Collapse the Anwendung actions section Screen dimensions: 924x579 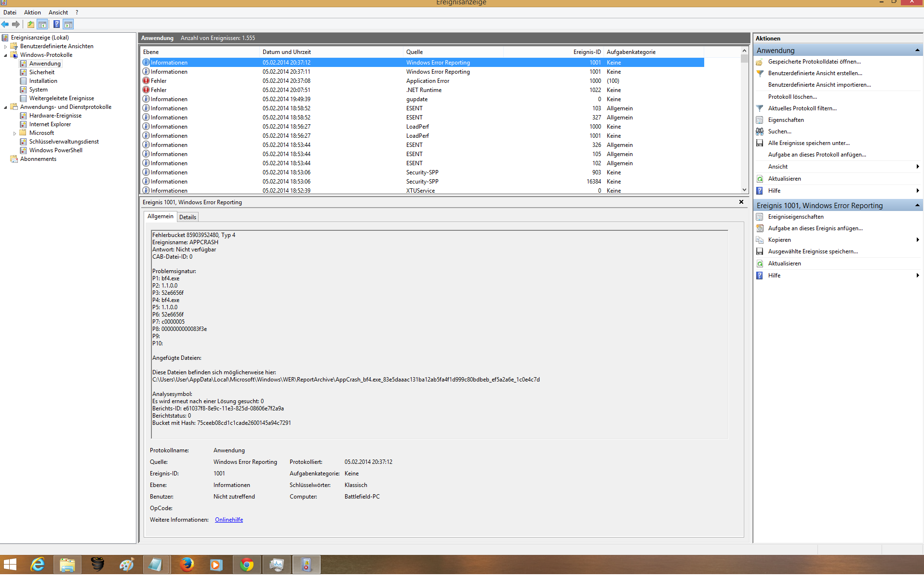click(917, 51)
